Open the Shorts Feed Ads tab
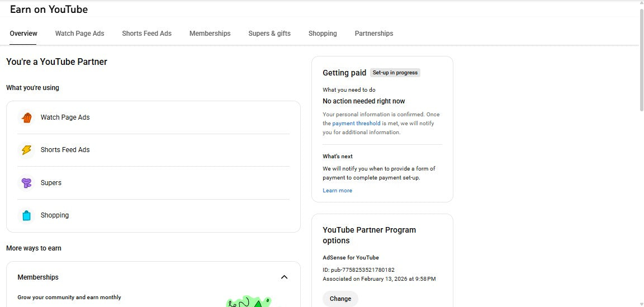Screen dimensions: 644x307 click(146, 34)
